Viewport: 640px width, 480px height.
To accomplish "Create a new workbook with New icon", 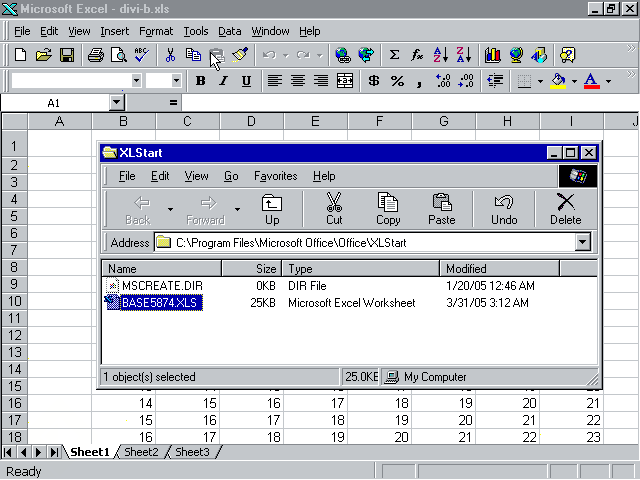I will point(20,55).
